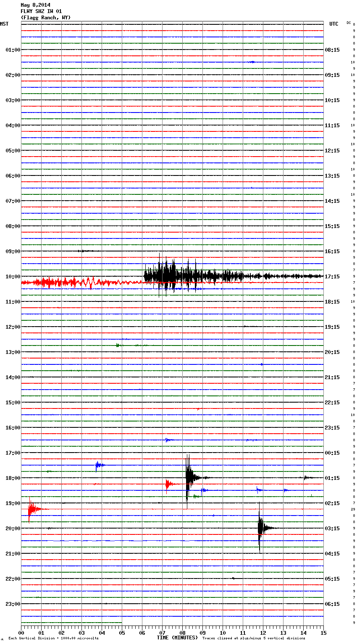The image size is (357, 644).
Task: Click the UTC time label "05:15"
Action: point(332,579)
